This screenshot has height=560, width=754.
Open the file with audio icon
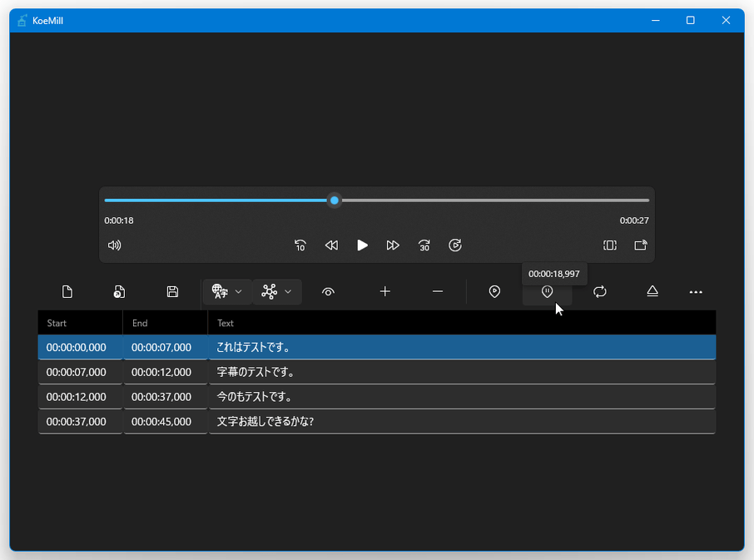119,291
